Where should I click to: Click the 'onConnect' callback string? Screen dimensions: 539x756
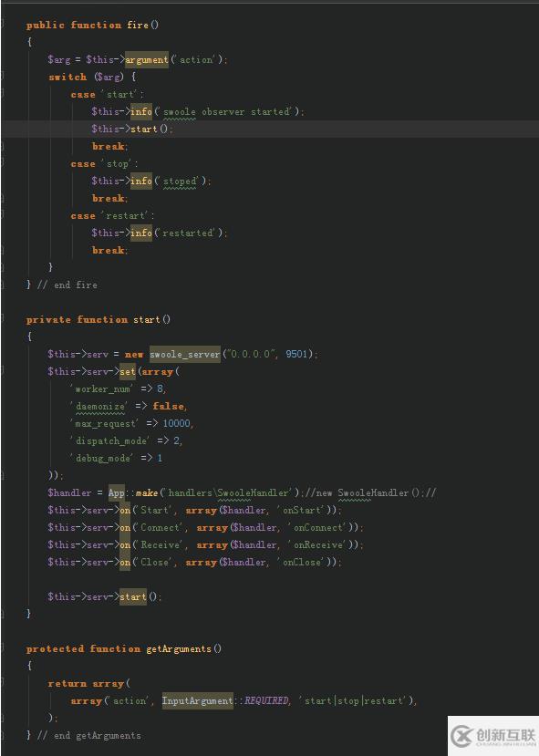(317, 527)
